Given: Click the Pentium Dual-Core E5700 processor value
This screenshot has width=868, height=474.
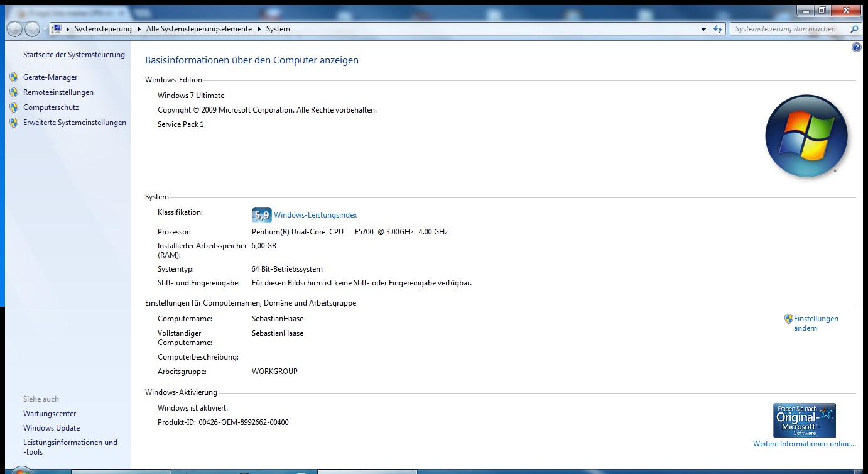Looking at the screenshot, I should click(x=350, y=232).
